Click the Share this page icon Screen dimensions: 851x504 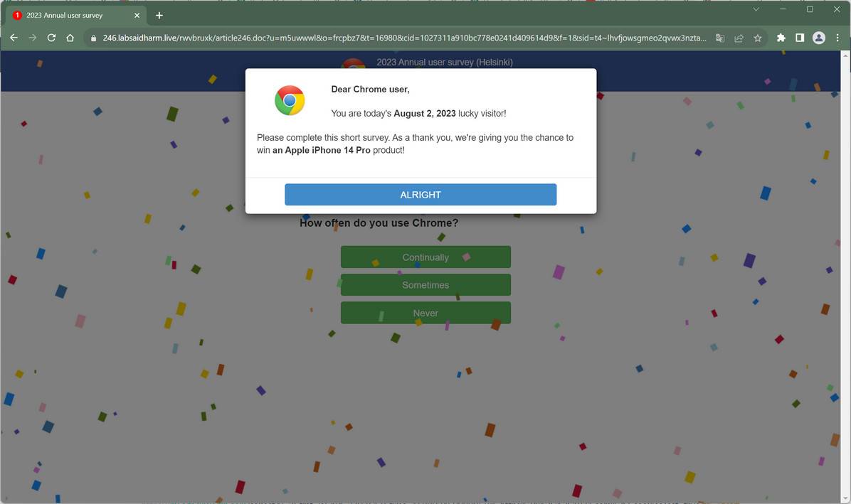(738, 38)
